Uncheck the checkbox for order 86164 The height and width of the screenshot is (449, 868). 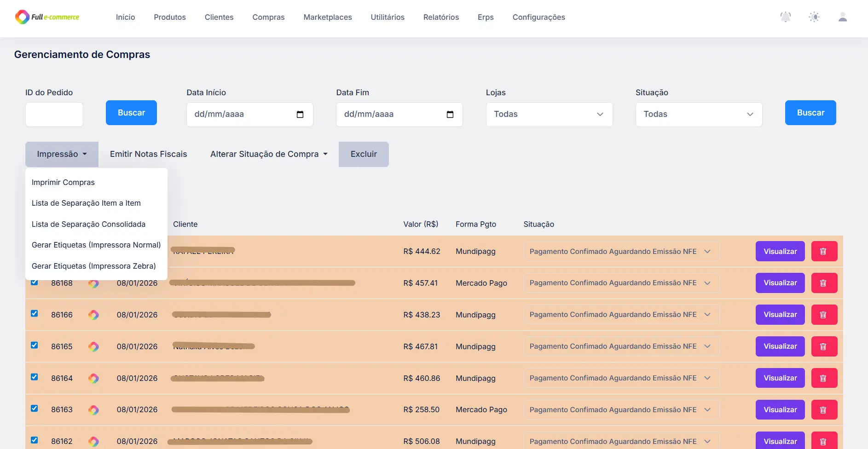click(x=35, y=377)
